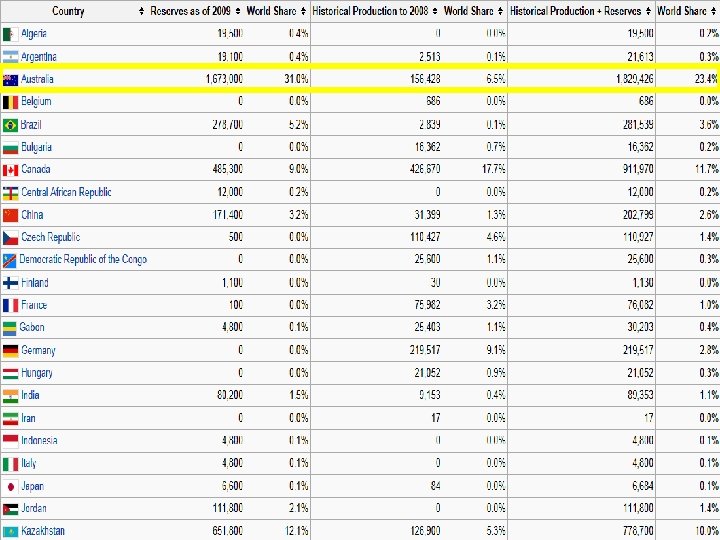
Task: Click the Brazil flag icon
Action: click(x=10, y=125)
